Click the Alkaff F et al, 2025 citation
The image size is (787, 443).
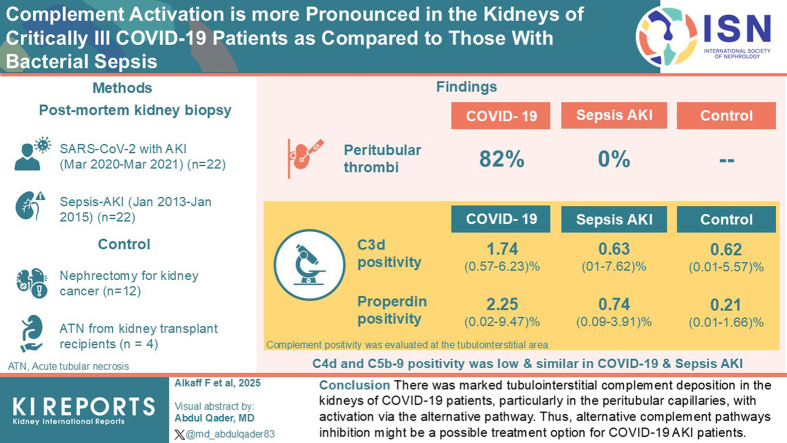point(217,383)
